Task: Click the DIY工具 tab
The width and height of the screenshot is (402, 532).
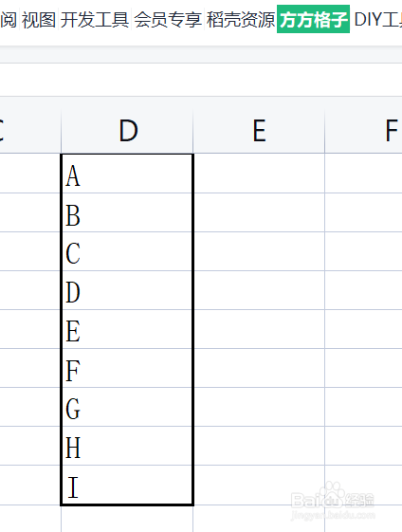Action: (378, 19)
